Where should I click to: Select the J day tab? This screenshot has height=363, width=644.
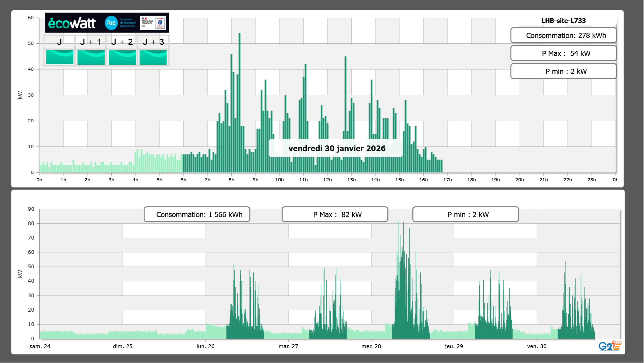[x=60, y=42]
